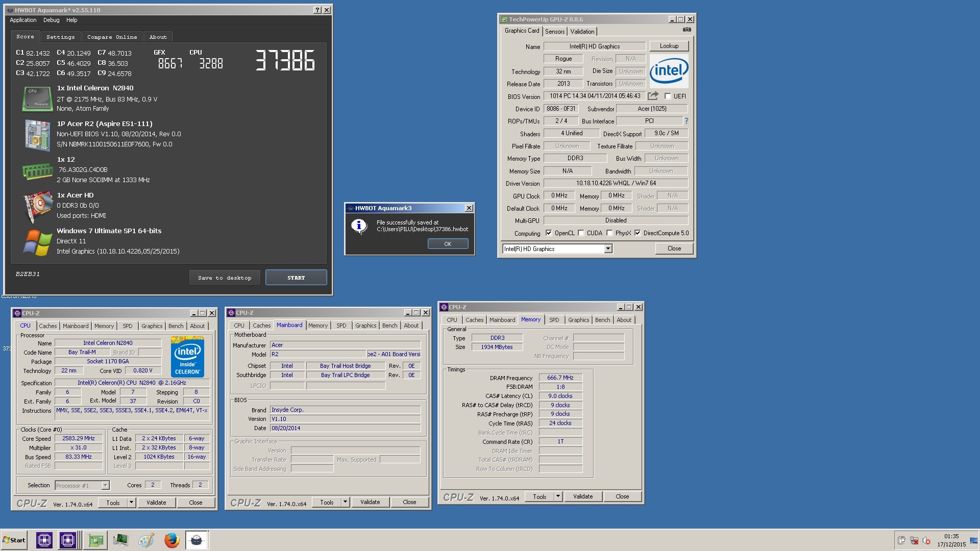Open the Paint palette taskbar icon
Screen dimensions: 980x551
click(146, 540)
